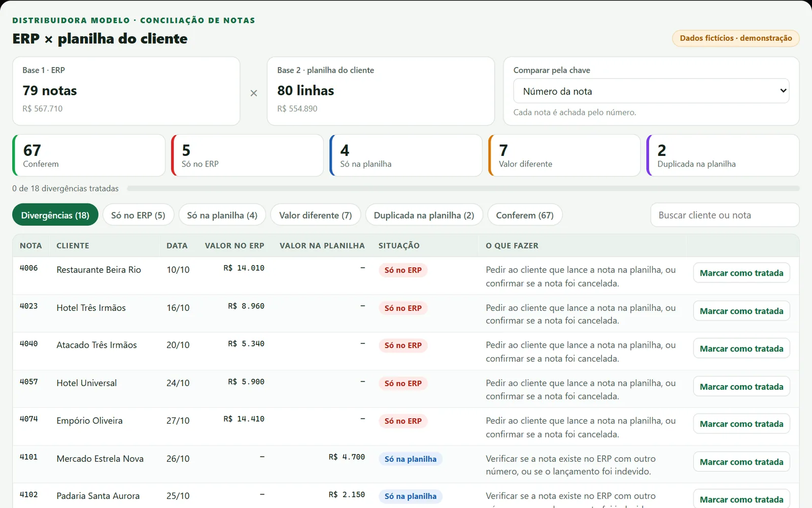Mark nota 4101 Mercado Estrela Nova as tratada
This screenshot has height=508, width=812.
coord(741,462)
